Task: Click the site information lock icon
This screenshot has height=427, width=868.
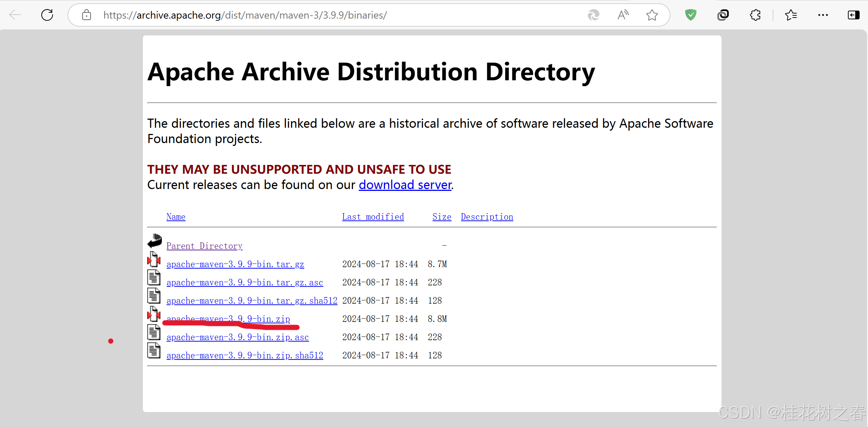Action: 87,15
